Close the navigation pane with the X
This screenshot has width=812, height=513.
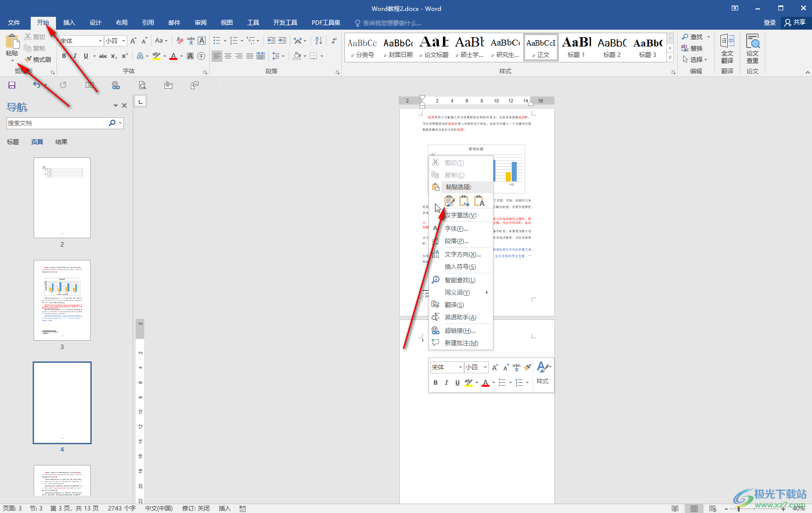coord(124,105)
